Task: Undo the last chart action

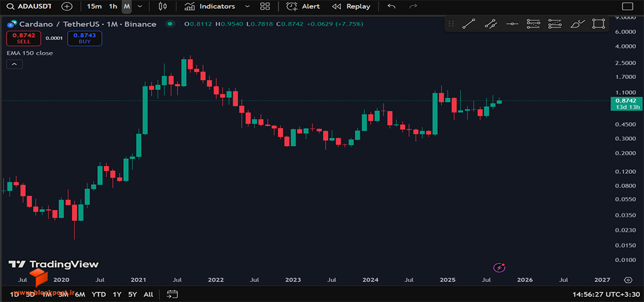Action: [x=391, y=6]
